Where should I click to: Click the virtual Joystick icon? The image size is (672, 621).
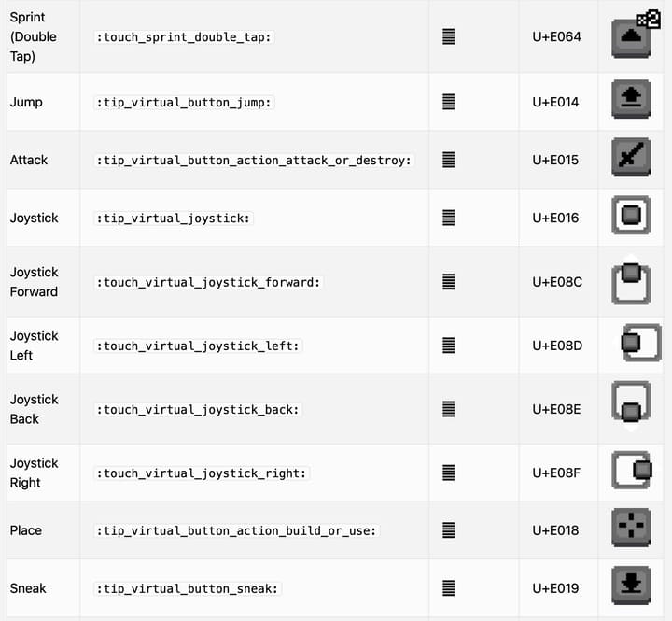631,216
